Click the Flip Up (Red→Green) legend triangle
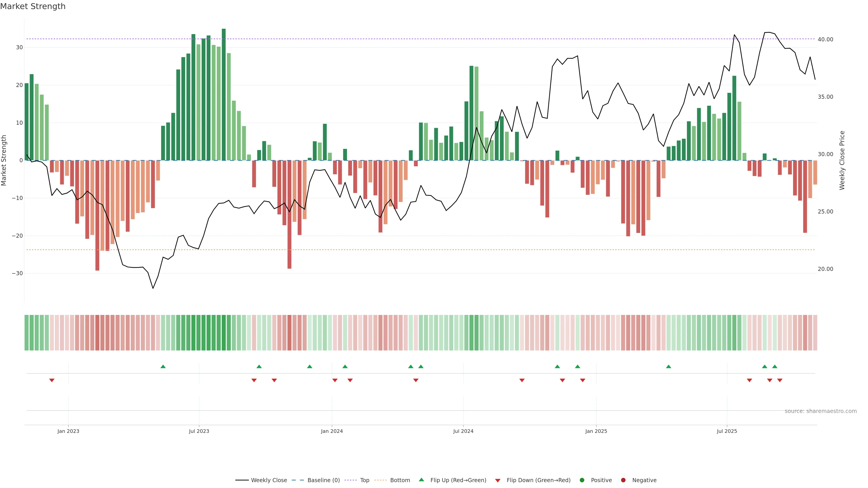The height and width of the screenshot is (488, 868). click(x=421, y=480)
